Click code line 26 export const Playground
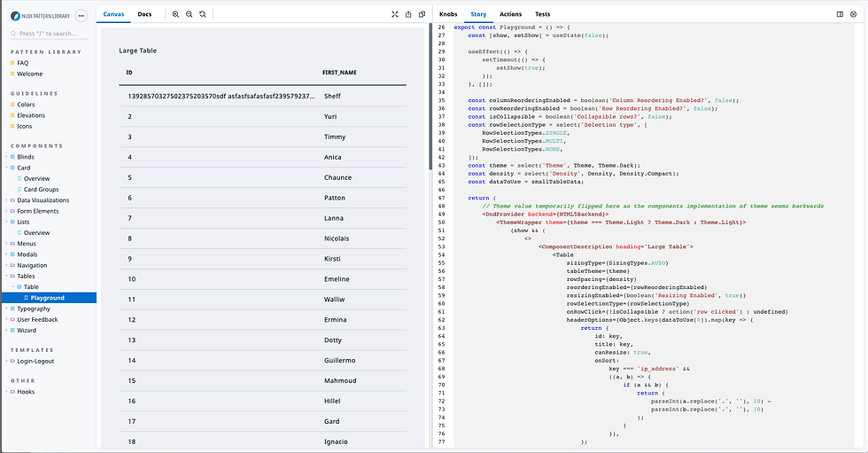868x453 pixels. coord(512,27)
